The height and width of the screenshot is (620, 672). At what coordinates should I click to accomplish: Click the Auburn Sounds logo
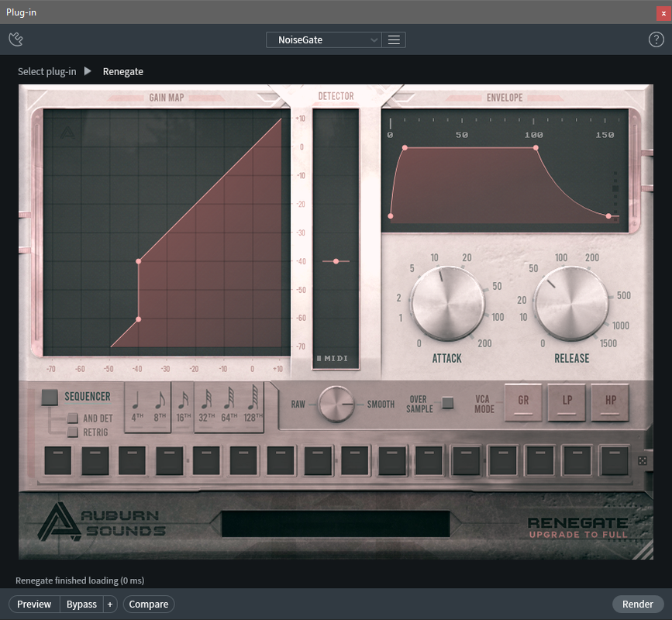click(x=102, y=522)
